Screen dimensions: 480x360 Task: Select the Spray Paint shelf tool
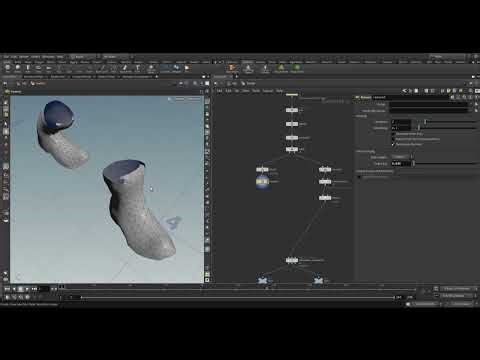tap(126, 68)
